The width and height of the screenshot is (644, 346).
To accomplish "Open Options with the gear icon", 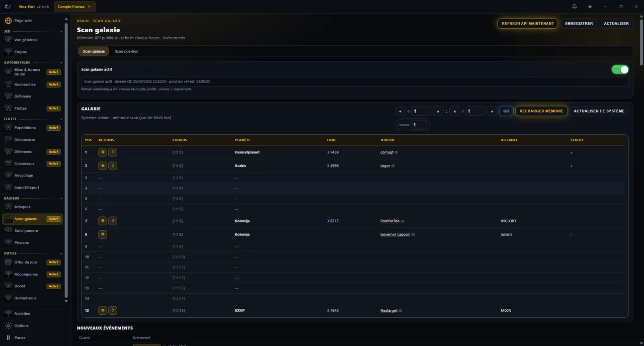I will pyautogui.click(x=8, y=325).
